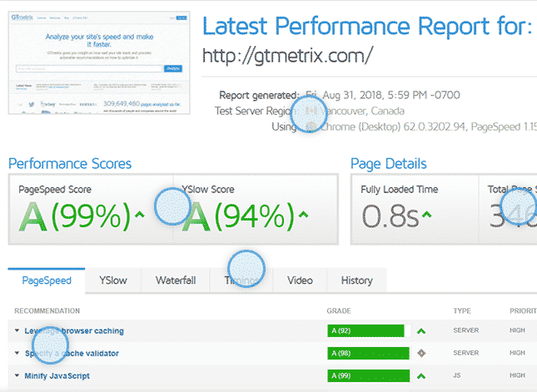Click the PageSpeed Score A (99%) value

(x=75, y=216)
